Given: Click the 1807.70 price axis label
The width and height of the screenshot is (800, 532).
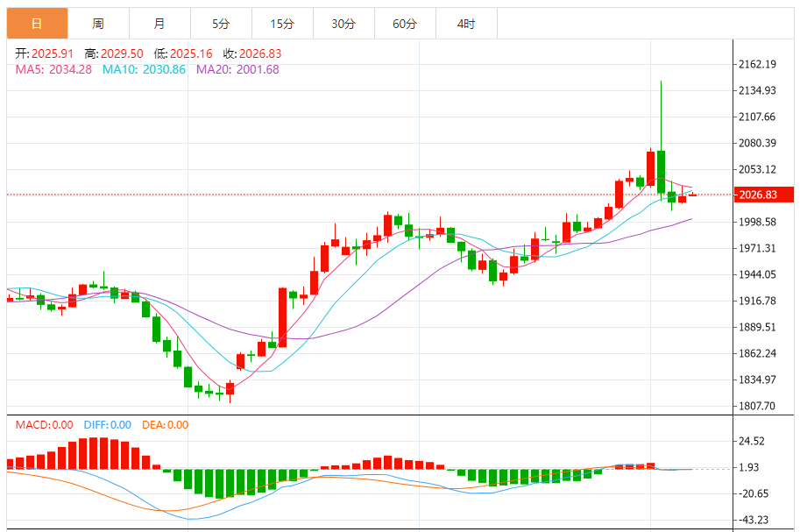Looking at the screenshot, I should (x=757, y=406).
